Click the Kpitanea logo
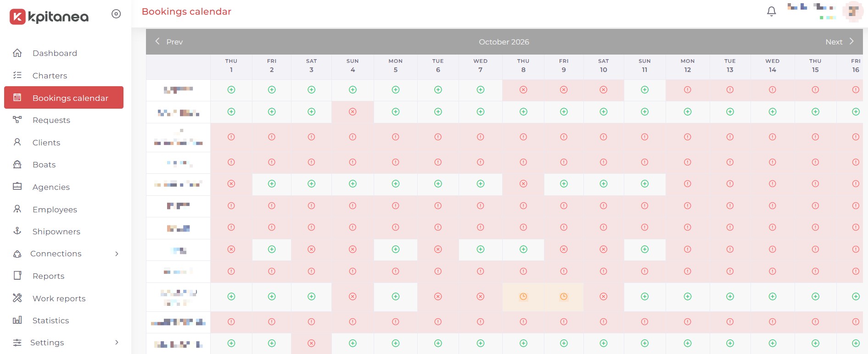Viewport: 868px width, 354px height. [49, 17]
